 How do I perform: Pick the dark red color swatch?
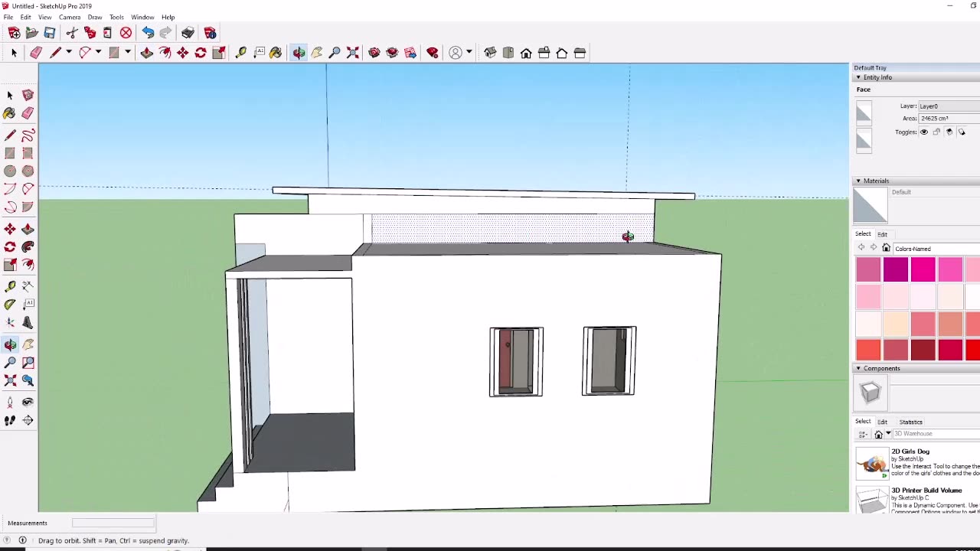pyautogui.click(x=923, y=350)
